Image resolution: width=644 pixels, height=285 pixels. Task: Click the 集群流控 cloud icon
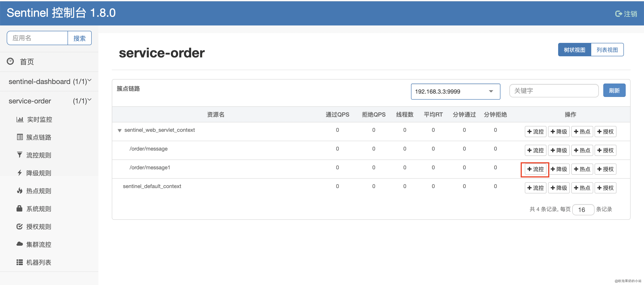pyautogui.click(x=20, y=244)
